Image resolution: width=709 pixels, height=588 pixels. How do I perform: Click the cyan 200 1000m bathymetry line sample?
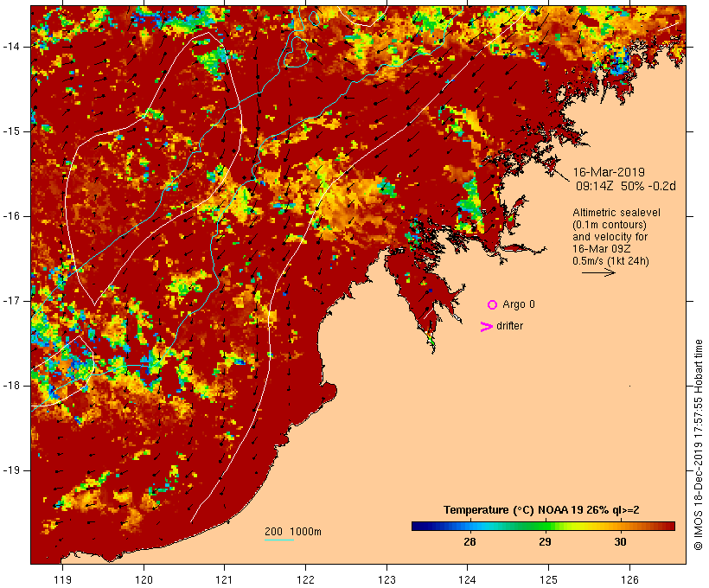pyautogui.click(x=279, y=540)
